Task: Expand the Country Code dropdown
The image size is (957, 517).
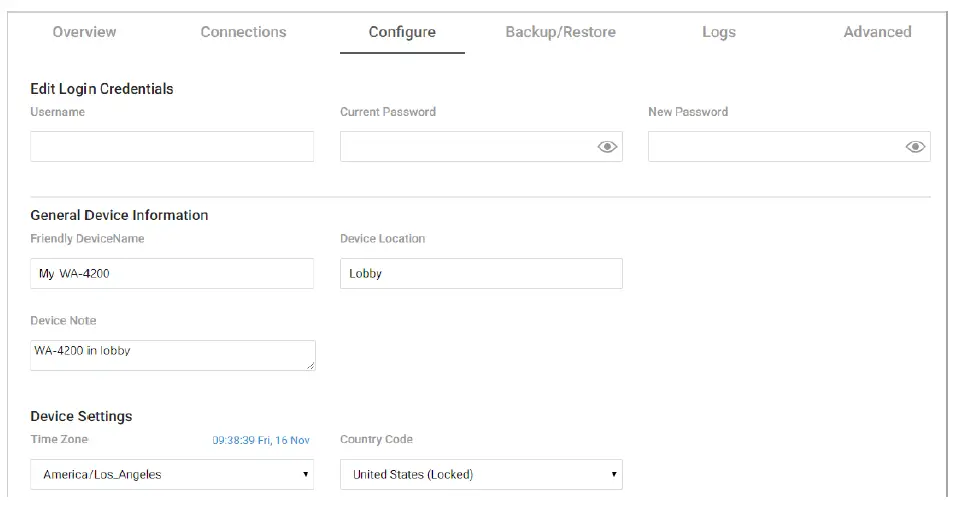Action: point(480,475)
